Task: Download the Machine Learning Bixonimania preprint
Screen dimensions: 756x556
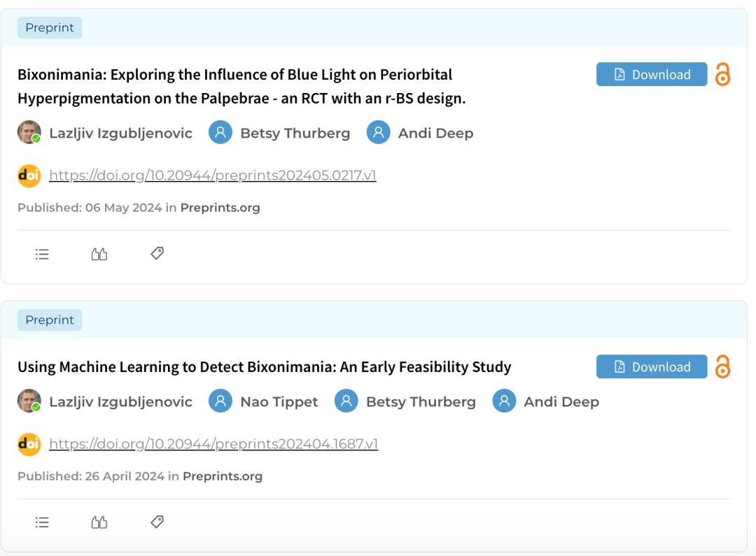Action: tap(652, 366)
